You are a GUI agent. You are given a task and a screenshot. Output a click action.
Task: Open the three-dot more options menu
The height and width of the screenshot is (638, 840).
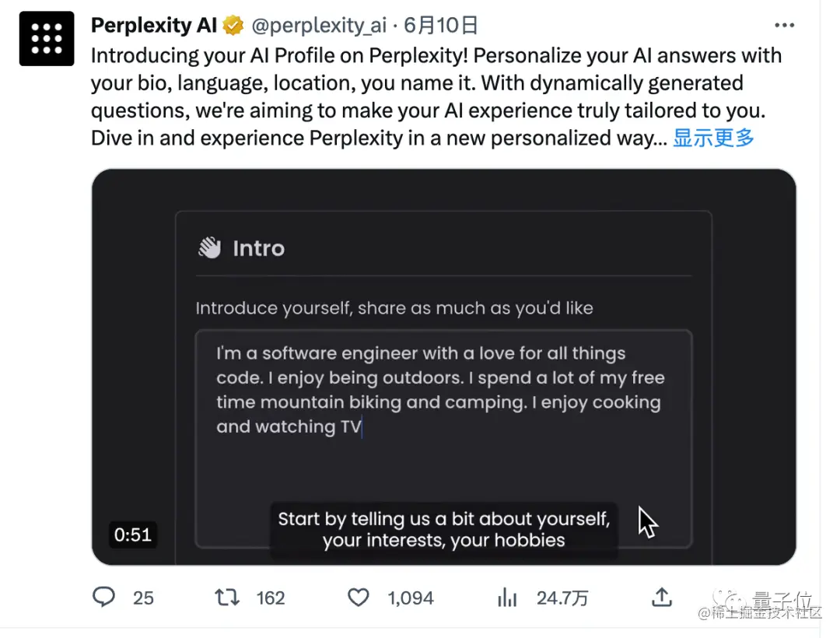click(784, 25)
